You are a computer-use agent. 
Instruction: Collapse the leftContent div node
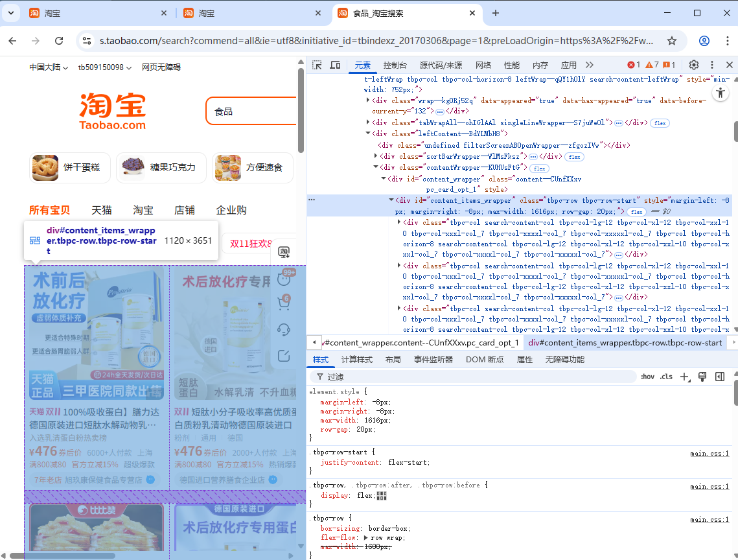click(x=368, y=134)
